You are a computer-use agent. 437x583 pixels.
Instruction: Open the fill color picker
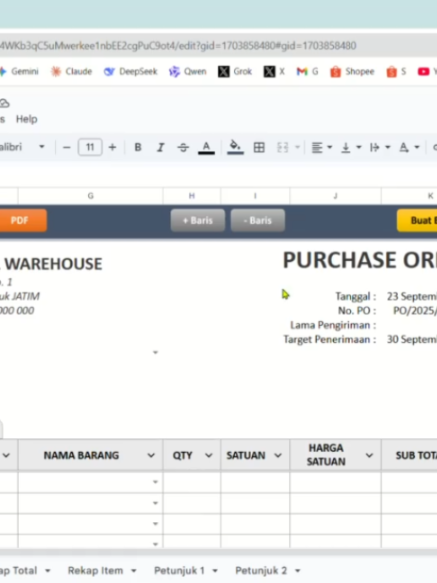[235, 148]
